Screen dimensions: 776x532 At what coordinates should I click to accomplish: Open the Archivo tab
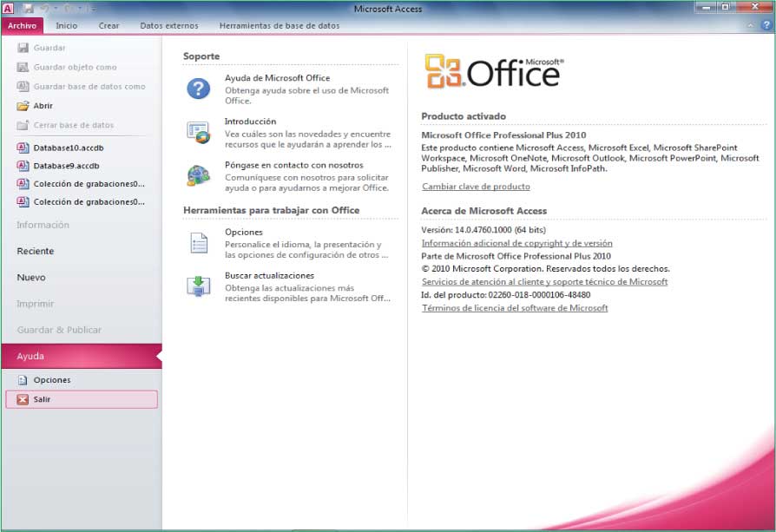tap(23, 26)
